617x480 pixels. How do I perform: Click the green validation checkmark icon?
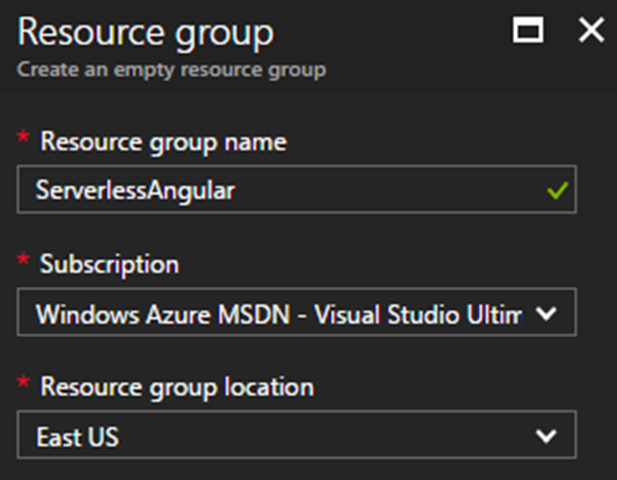click(558, 190)
